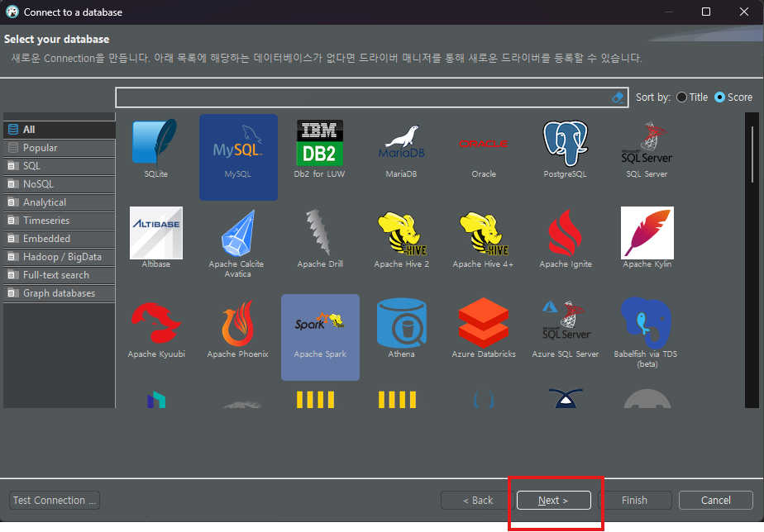Filter list to SQL databases
Image resolution: width=764 pixels, height=532 pixels.
[59, 166]
